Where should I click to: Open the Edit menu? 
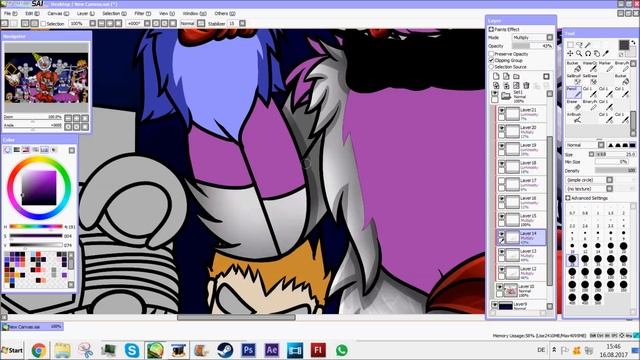32,13
